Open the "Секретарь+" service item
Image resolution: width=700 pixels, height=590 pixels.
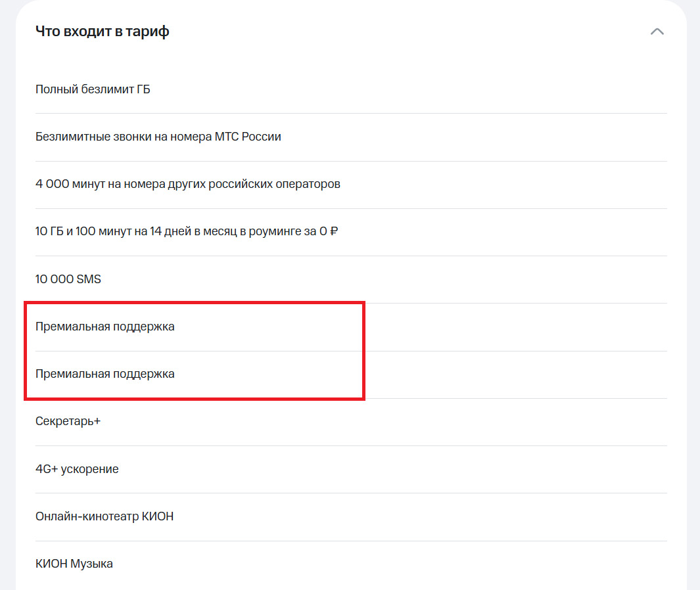coord(68,421)
